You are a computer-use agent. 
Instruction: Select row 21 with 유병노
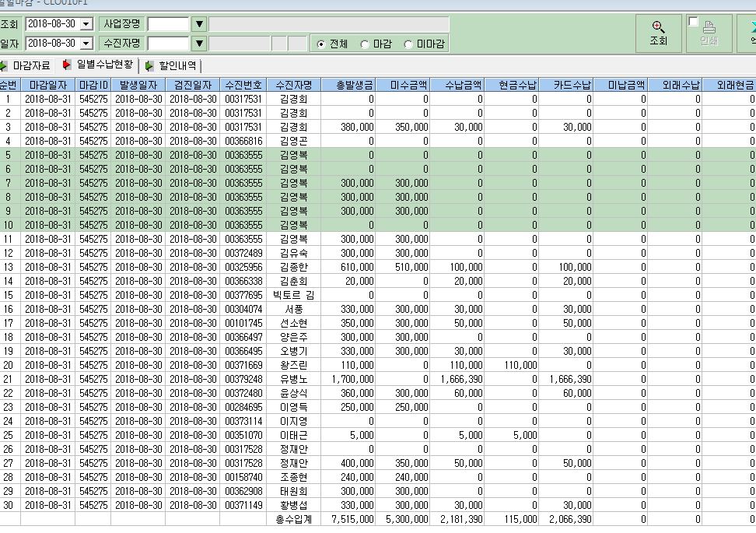point(378,379)
